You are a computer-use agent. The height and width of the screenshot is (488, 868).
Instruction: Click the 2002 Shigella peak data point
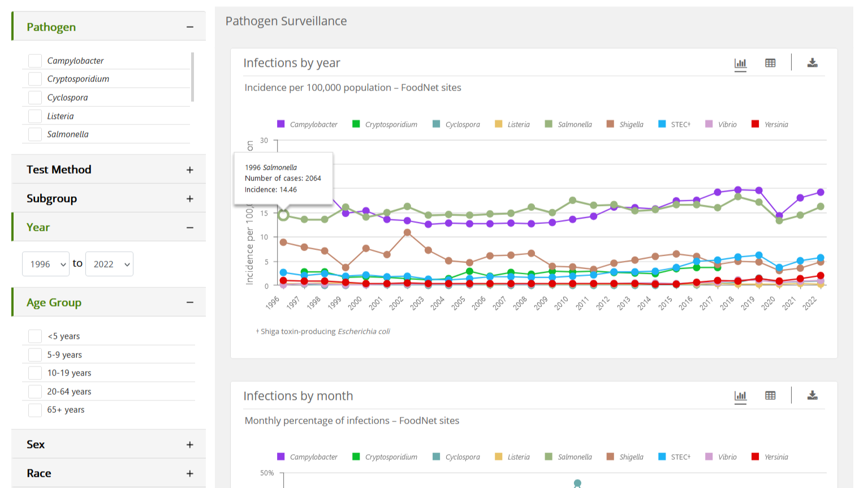pyautogui.click(x=408, y=232)
